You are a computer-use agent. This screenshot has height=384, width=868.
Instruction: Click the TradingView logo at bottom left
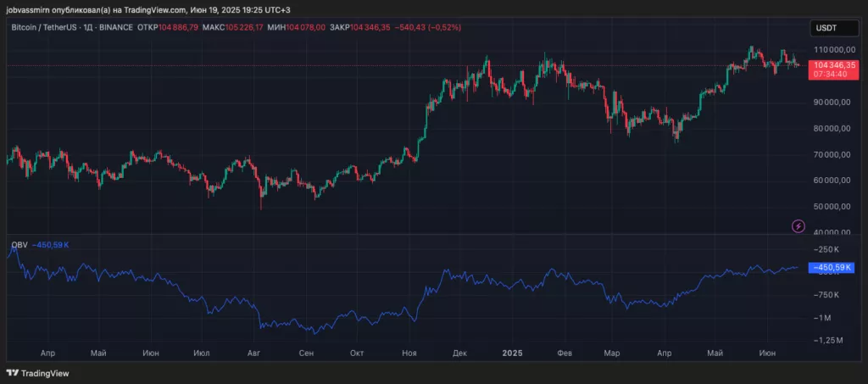[x=38, y=373]
